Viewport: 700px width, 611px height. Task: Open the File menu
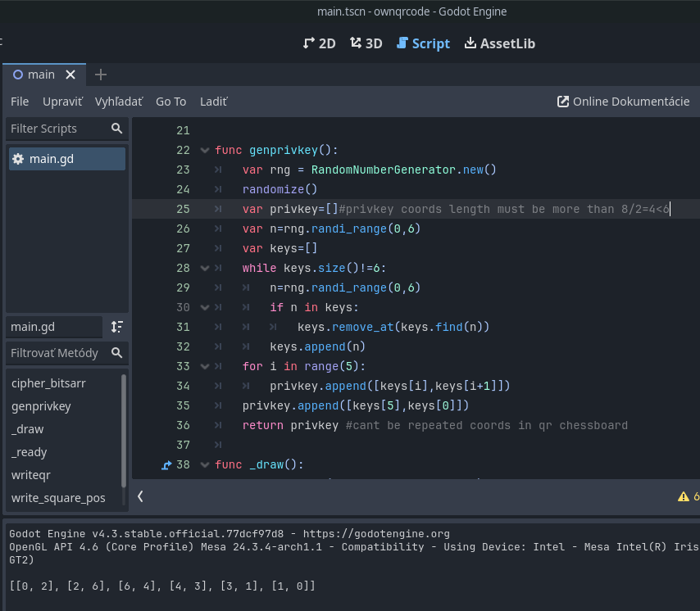[20, 102]
